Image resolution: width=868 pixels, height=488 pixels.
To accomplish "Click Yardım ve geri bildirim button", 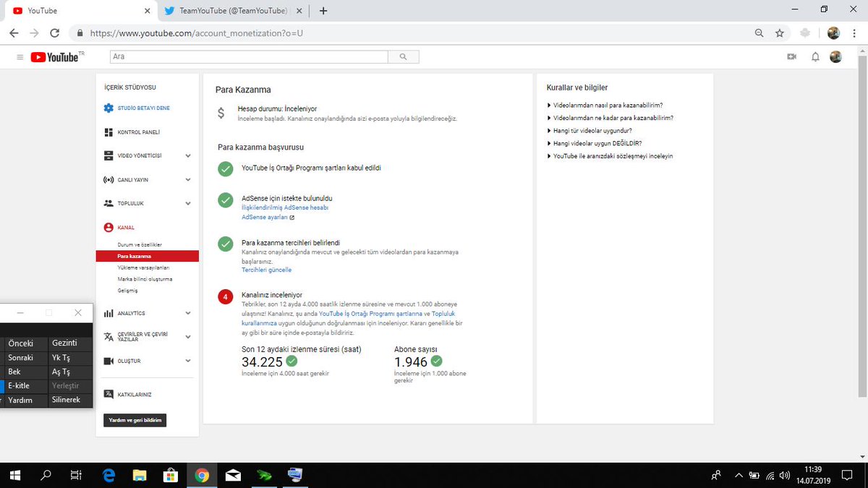I will coord(135,420).
